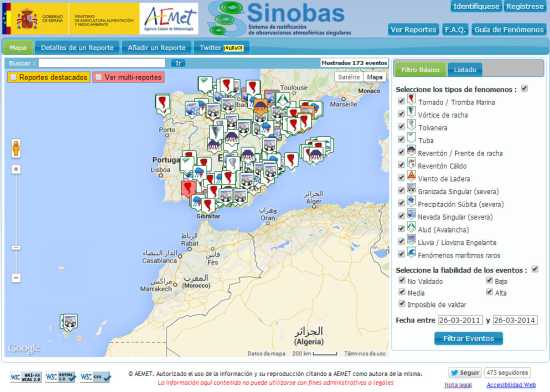The image size is (550, 392).
Task: Click the map zoom in button
Action: 16,169
